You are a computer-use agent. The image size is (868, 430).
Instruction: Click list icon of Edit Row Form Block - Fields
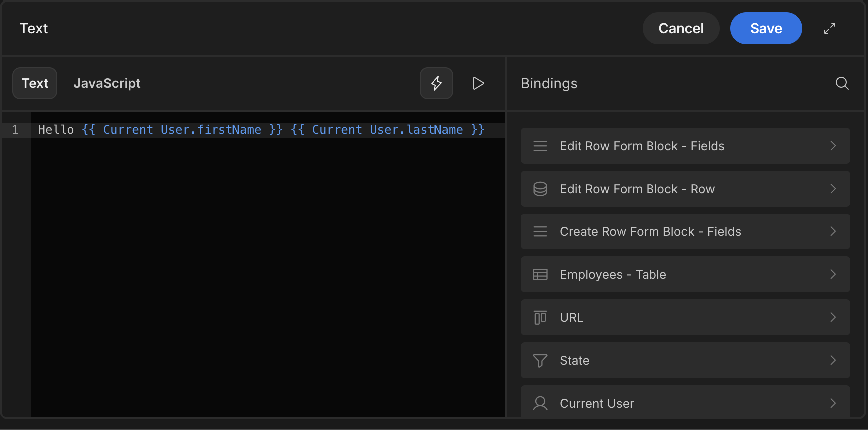coord(540,146)
